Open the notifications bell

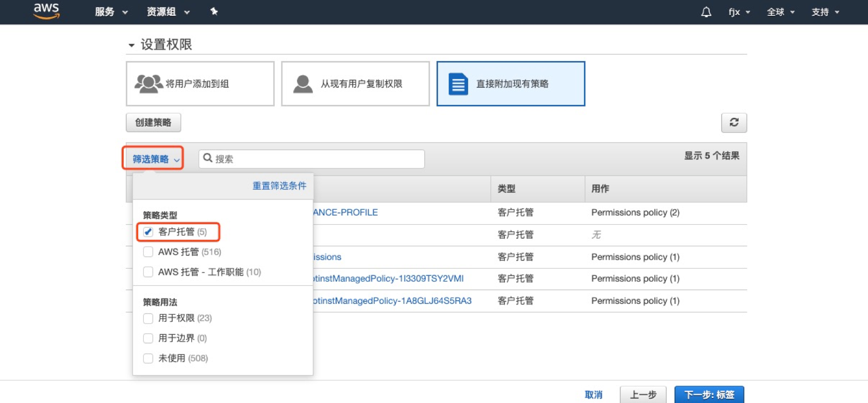point(706,12)
